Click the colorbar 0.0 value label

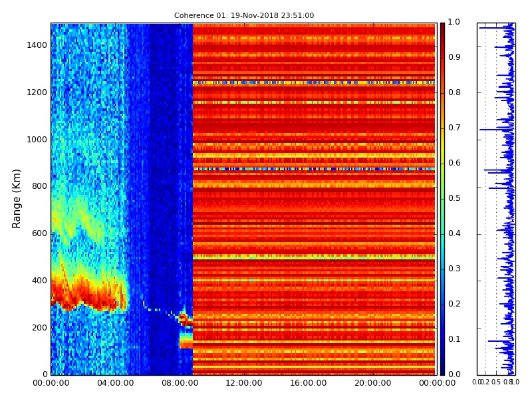[454, 374]
